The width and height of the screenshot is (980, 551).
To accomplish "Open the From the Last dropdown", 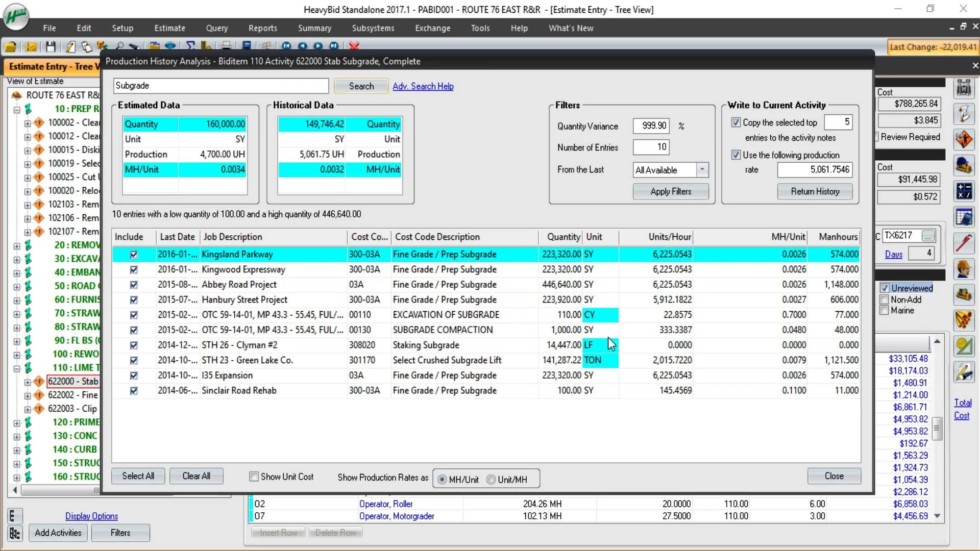I will (x=702, y=170).
